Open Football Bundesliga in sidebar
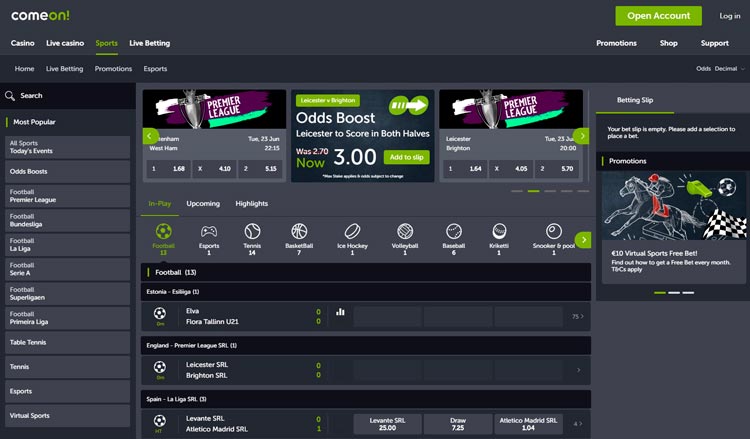 tap(67, 220)
